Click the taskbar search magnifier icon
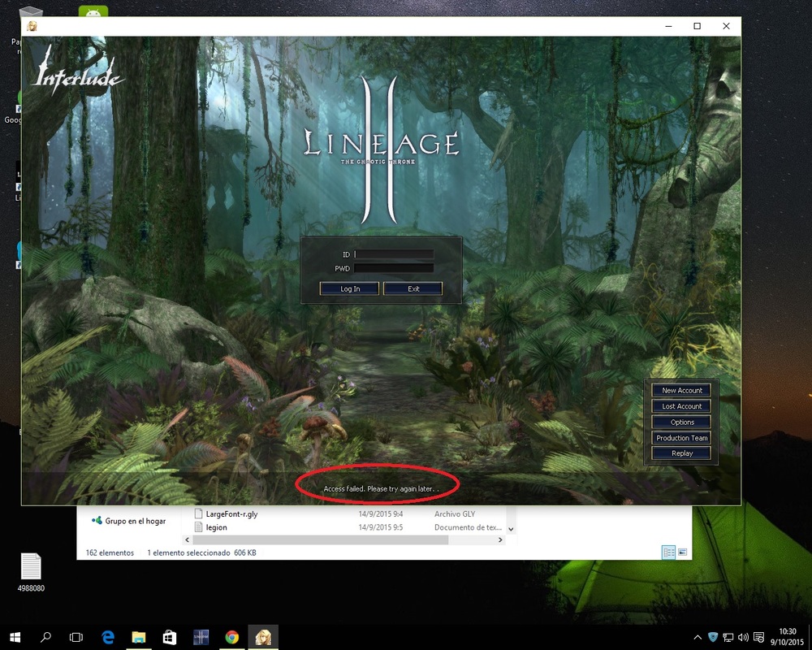The height and width of the screenshot is (650, 812). pyautogui.click(x=46, y=637)
